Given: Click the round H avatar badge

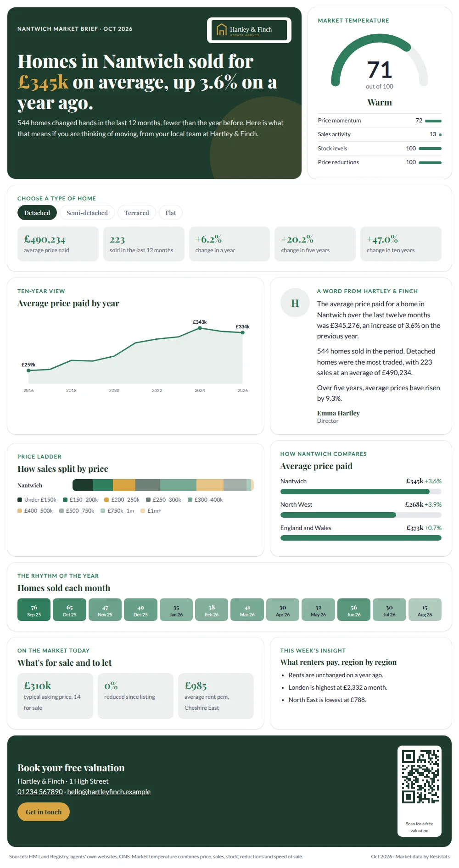Looking at the screenshot, I should [295, 303].
